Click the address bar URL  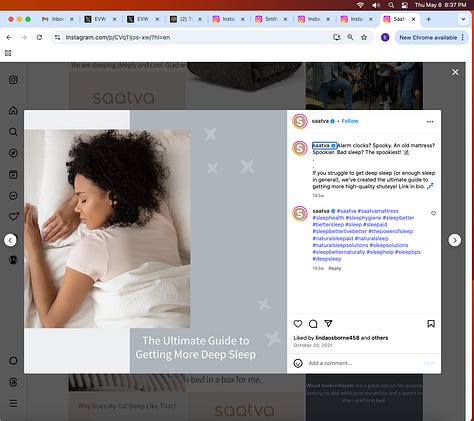click(x=118, y=37)
